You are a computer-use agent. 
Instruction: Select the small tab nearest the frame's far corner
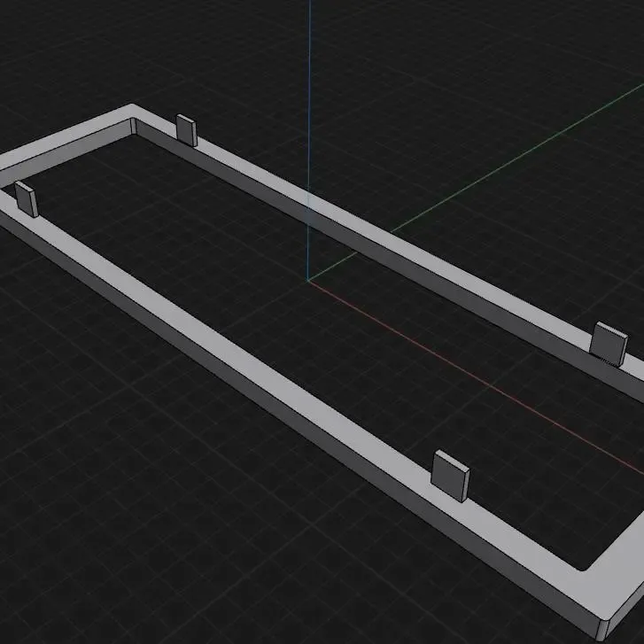pyautogui.click(x=186, y=130)
